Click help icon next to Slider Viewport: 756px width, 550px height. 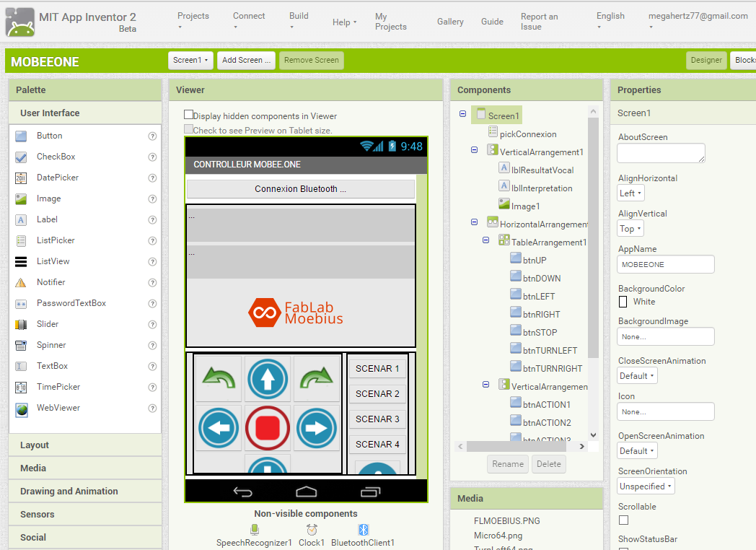[152, 325]
